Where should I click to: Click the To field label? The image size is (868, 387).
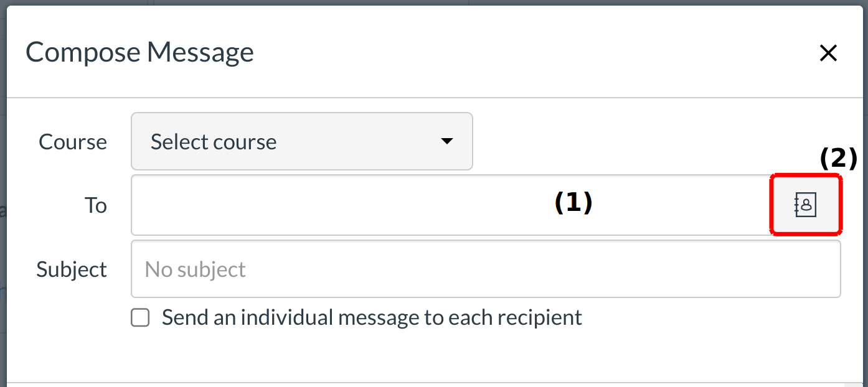(95, 205)
